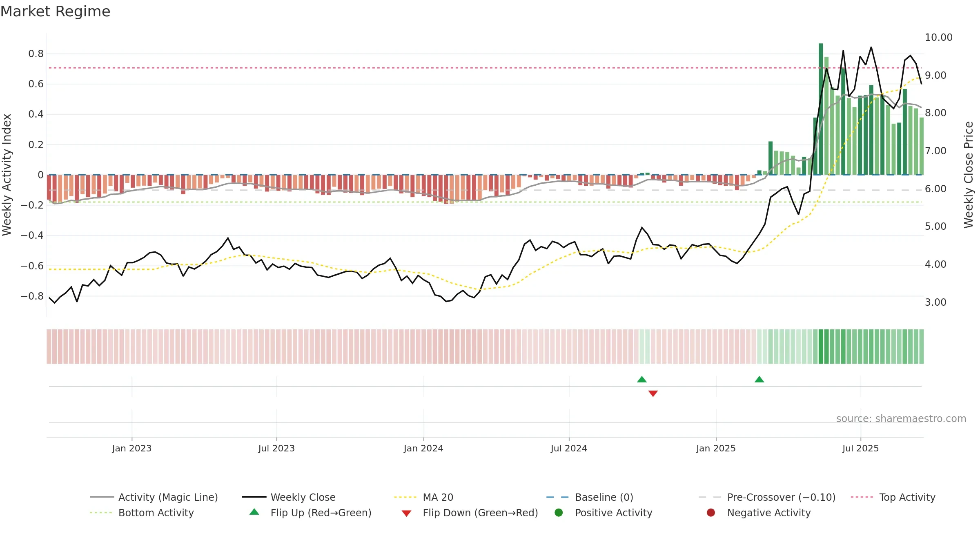Click the Jan 2024 axis label
Screen dimensions: 980x551
(x=423, y=448)
